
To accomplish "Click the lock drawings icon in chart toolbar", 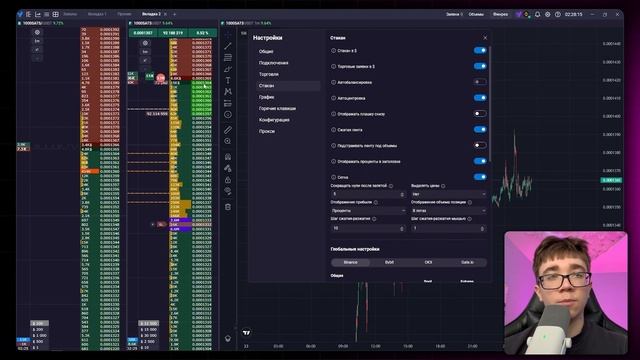I will [228, 180].
